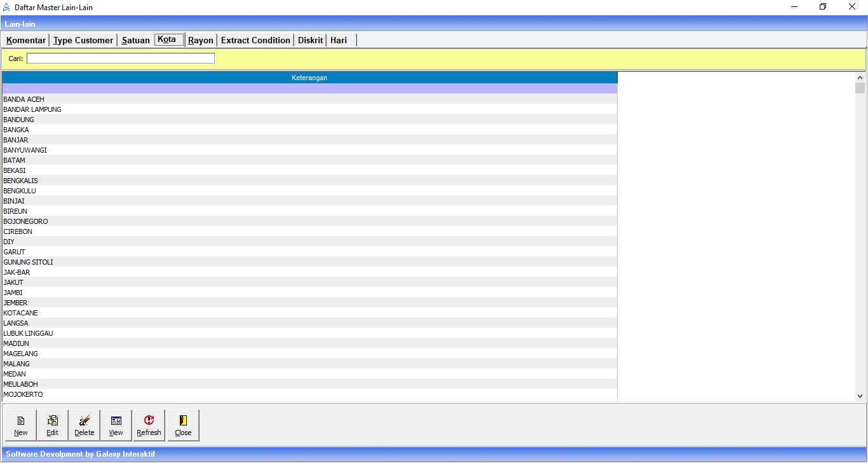
Task: Select the MEDAN row in list
Action: (x=15, y=374)
